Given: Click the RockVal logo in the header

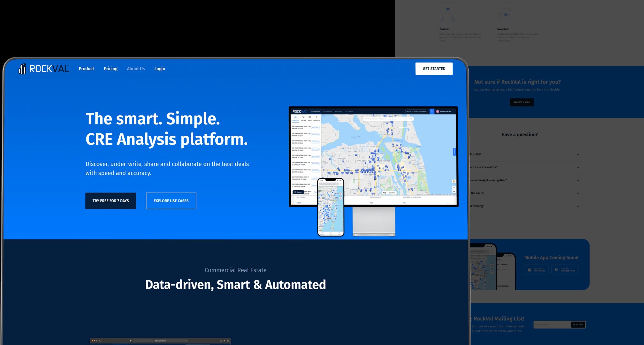Looking at the screenshot, I should (44, 69).
